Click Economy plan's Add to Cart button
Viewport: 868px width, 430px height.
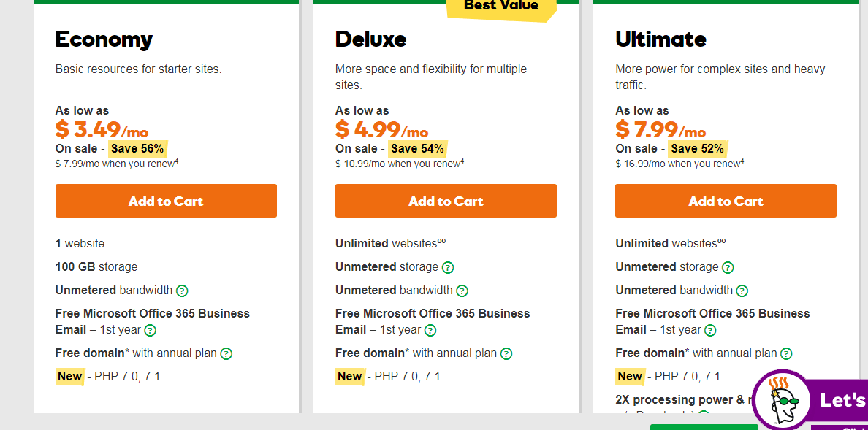166,201
